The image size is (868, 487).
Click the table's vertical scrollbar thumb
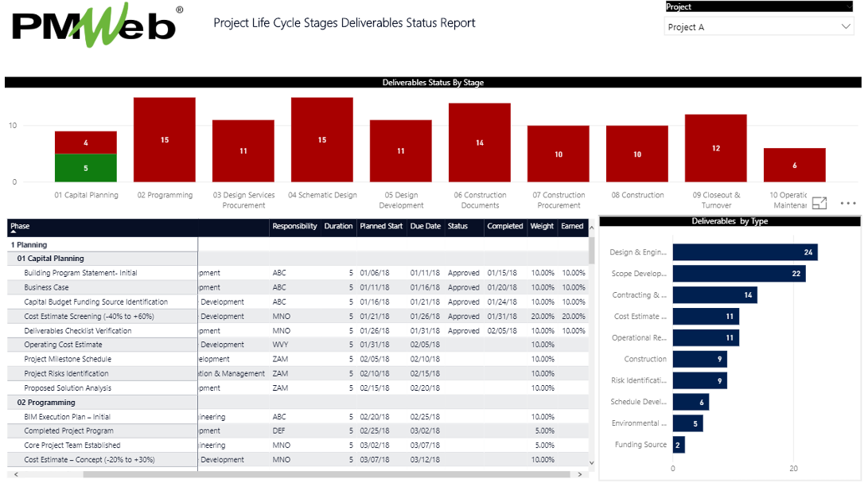pyautogui.click(x=591, y=251)
